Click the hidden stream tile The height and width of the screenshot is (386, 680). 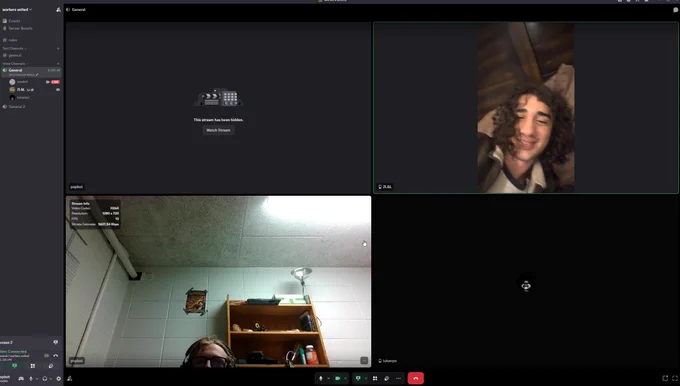pos(218,108)
